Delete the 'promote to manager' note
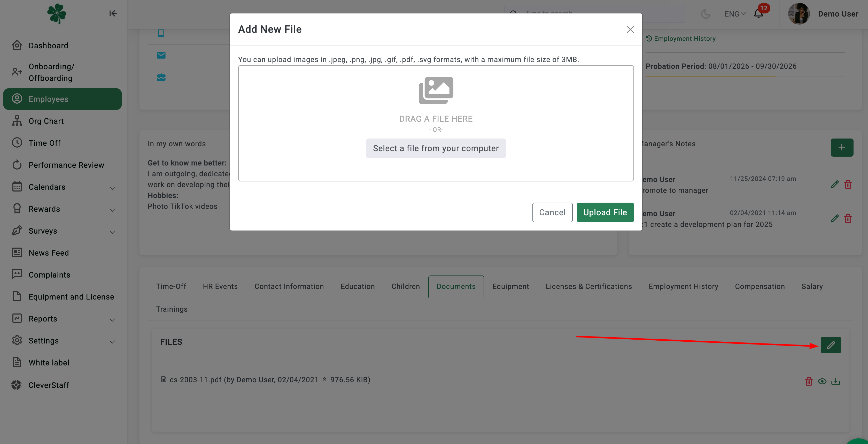 [848, 185]
